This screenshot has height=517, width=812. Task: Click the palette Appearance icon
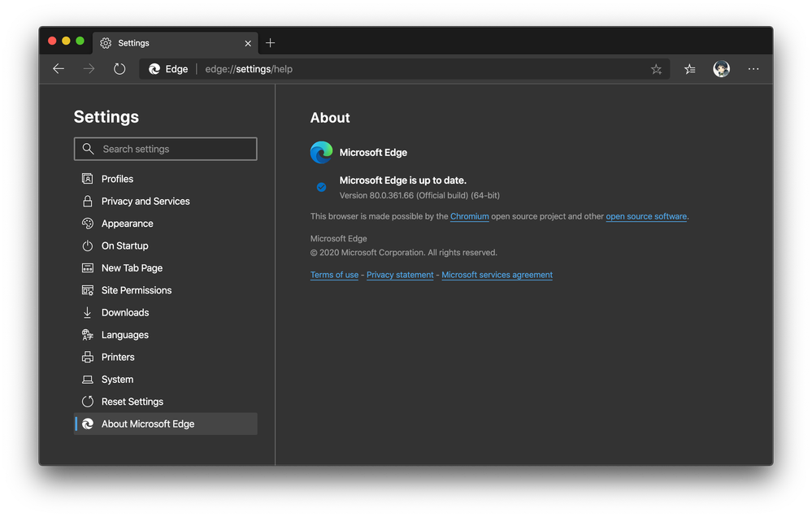[88, 224]
